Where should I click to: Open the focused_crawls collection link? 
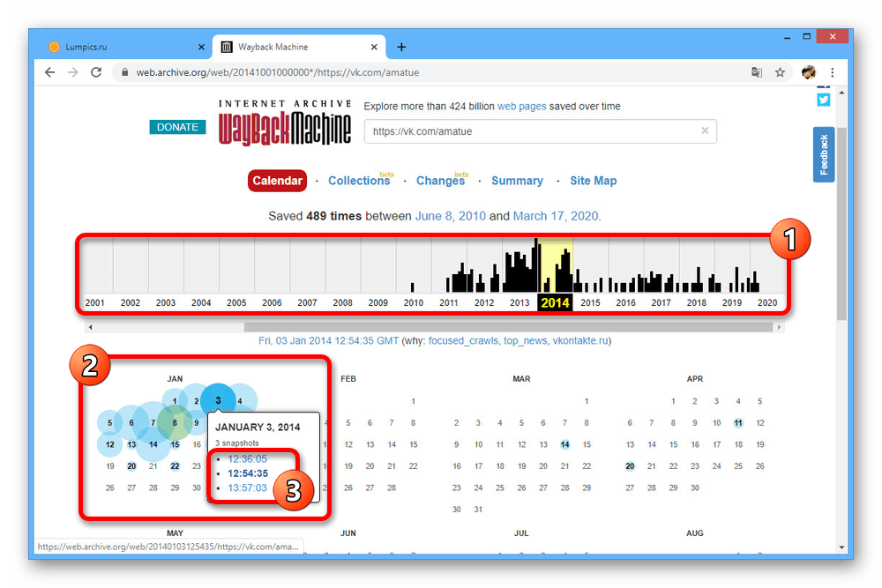tap(463, 340)
